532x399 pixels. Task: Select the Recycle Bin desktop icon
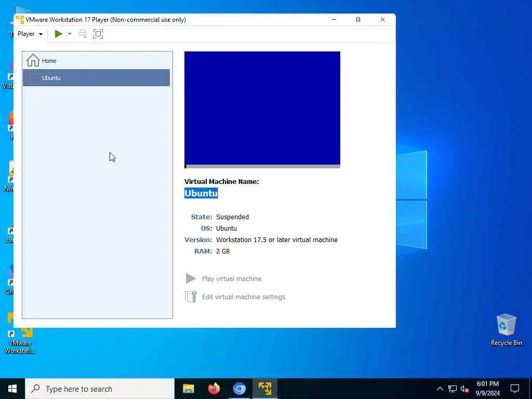(506, 330)
